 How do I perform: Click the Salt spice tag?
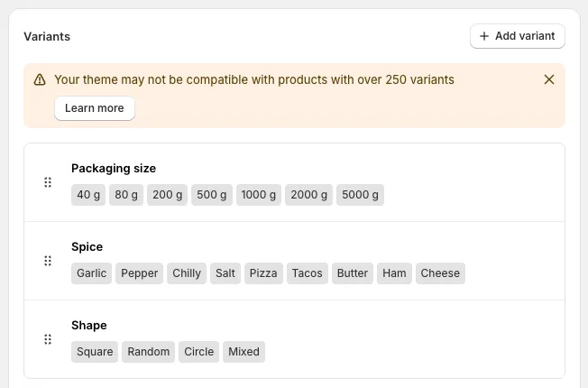click(225, 273)
